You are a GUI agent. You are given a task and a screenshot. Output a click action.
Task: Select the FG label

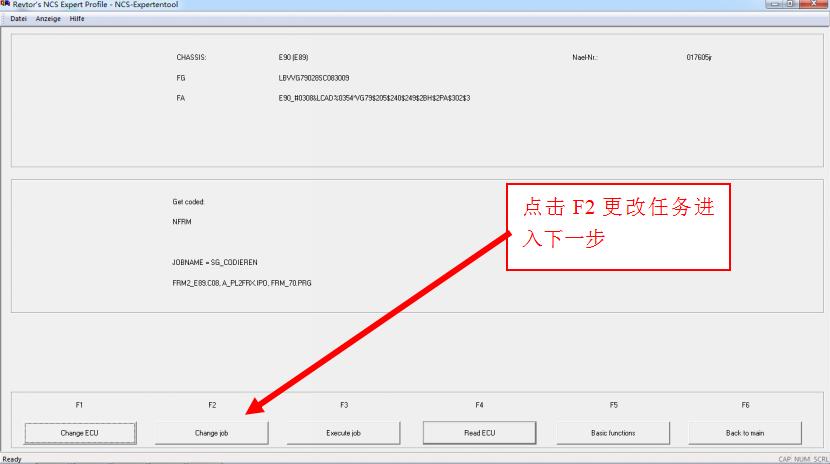point(181,78)
